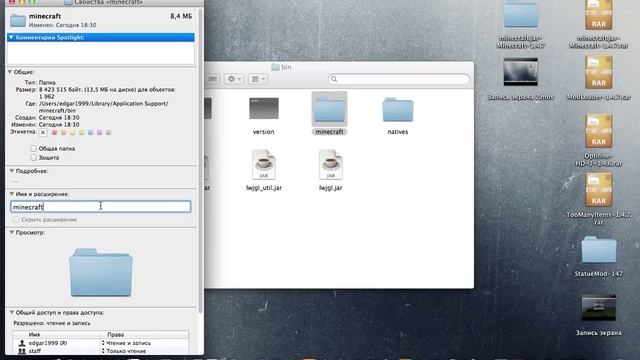This screenshot has width=640, height=360.
Task: Collapse the Комментарии Spotlight section
Action: (x=11, y=37)
